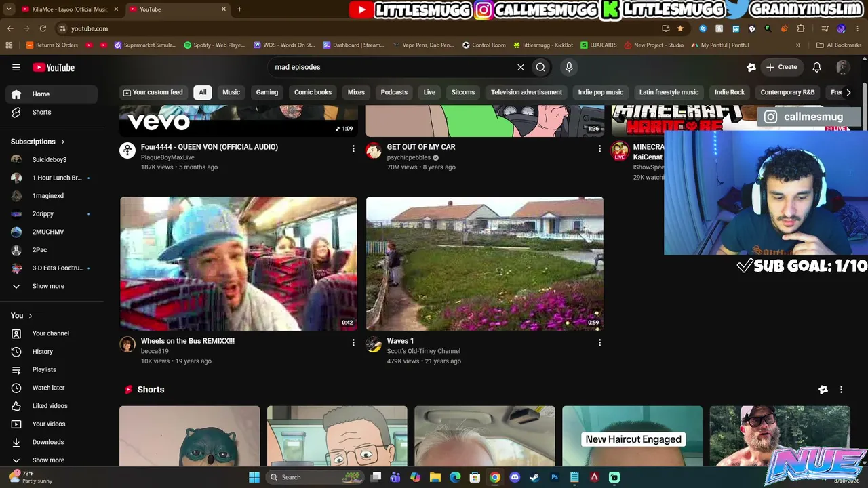Open more options for GET OUT OF MY CAR
This screenshot has height=488, width=868.
point(599,148)
